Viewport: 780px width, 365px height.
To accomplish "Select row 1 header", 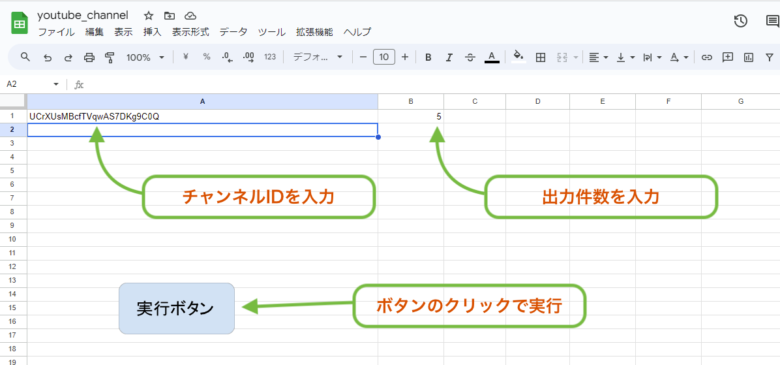I will 13,116.
